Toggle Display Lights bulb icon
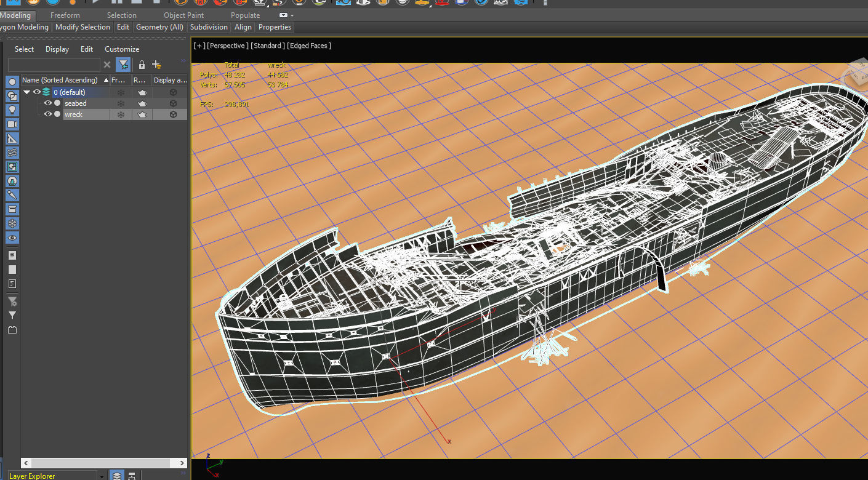Image resolution: width=868 pixels, height=480 pixels. tap(12, 110)
